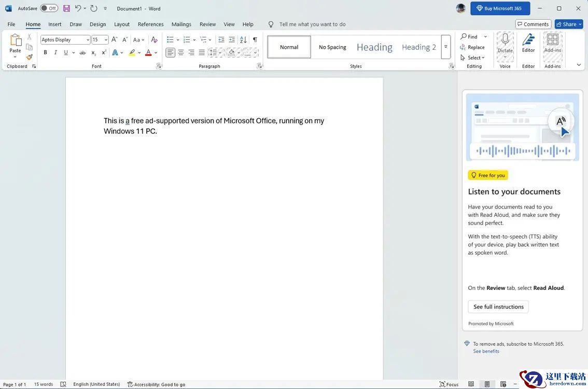Image resolution: width=588 pixels, height=389 pixels.
Task: Toggle Bold formatting
Action: pyautogui.click(x=46, y=52)
